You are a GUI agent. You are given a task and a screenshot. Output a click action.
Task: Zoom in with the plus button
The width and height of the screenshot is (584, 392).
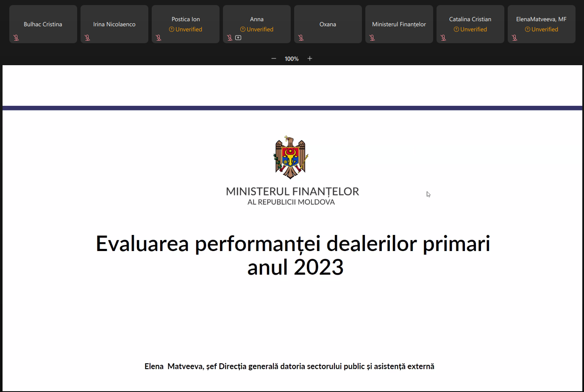point(310,58)
